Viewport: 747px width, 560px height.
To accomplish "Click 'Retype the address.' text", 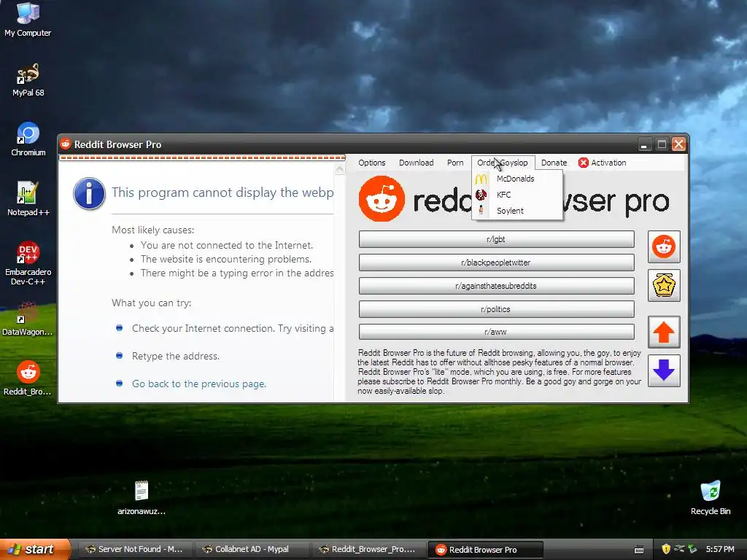I will click(x=175, y=356).
